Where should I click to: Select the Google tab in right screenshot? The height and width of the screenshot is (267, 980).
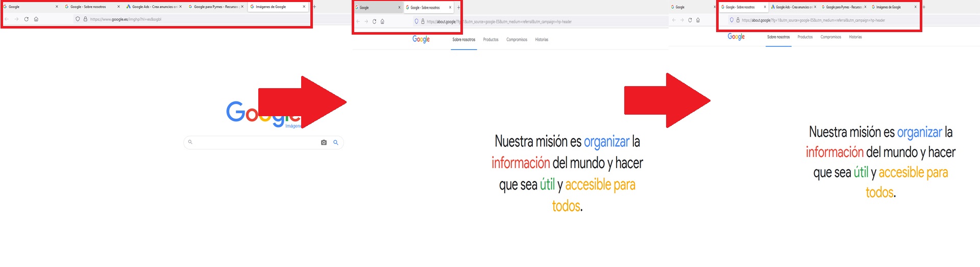[693, 7]
